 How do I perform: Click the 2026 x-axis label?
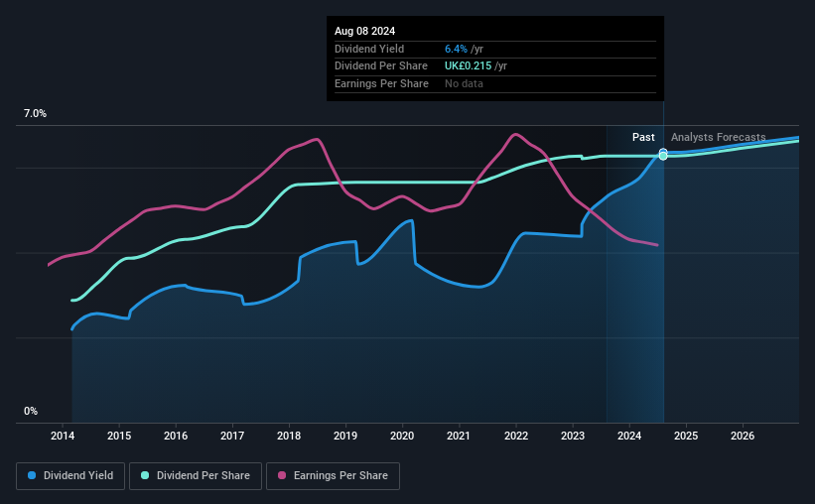pyautogui.click(x=743, y=436)
